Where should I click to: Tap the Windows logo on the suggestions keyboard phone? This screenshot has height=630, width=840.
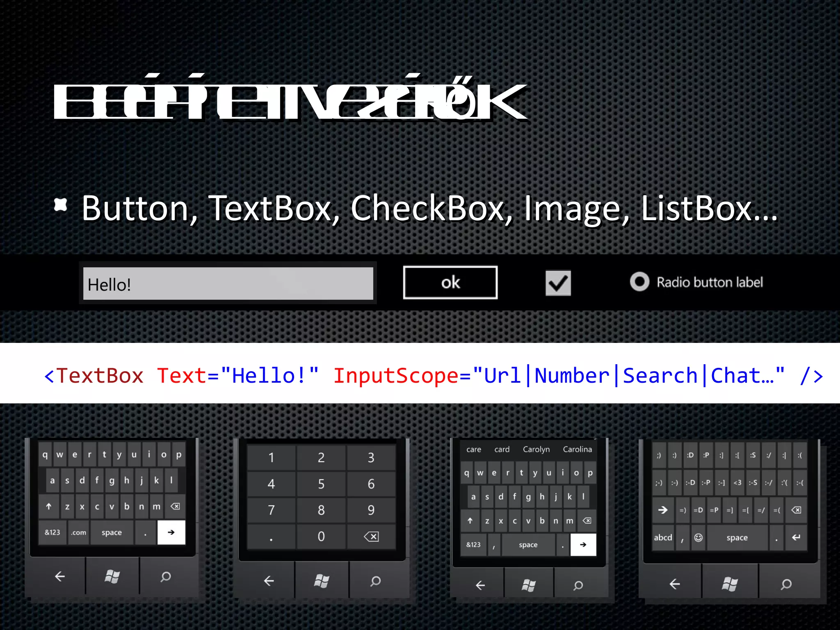tap(529, 585)
